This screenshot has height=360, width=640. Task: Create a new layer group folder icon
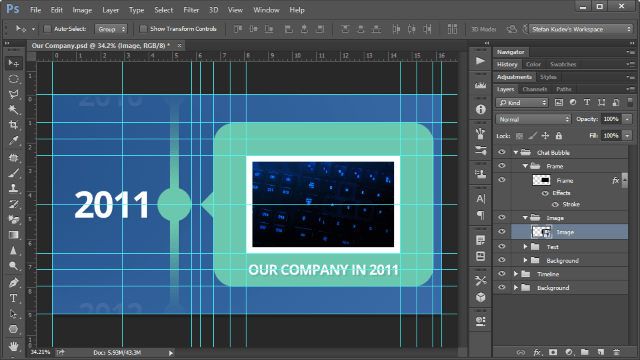point(585,352)
